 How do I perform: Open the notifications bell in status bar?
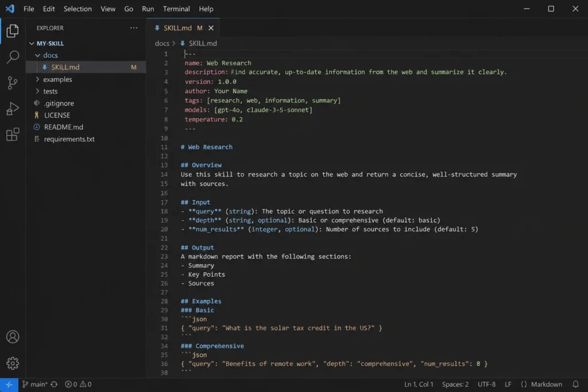pos(575,385)
